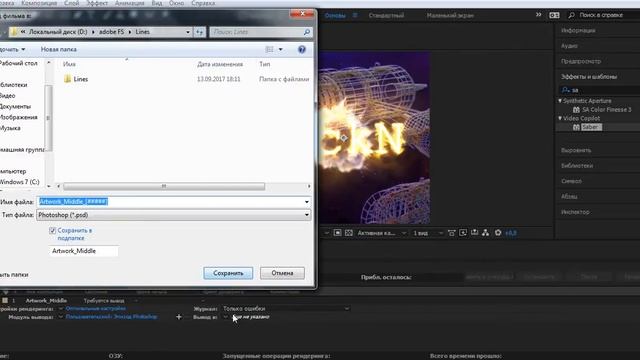Open the 'Тип файла' Photoshop dropdown
640x360 pixels.
coord(307,215)
